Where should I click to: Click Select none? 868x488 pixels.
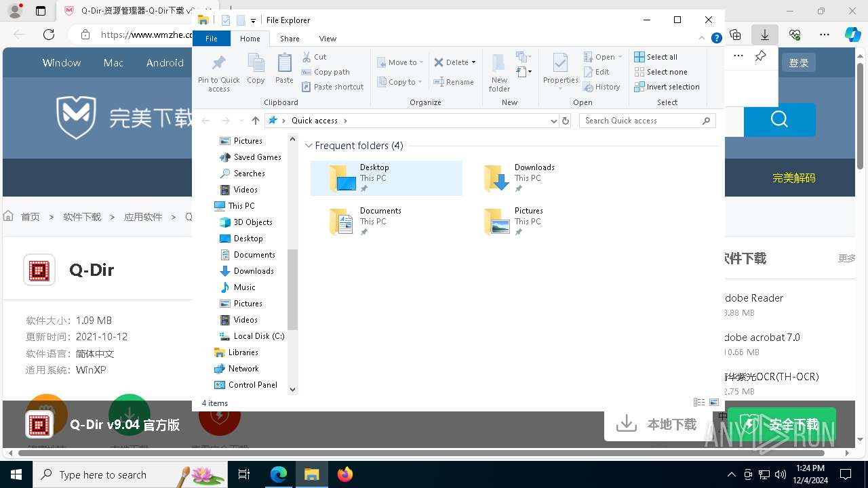point(660,72)
